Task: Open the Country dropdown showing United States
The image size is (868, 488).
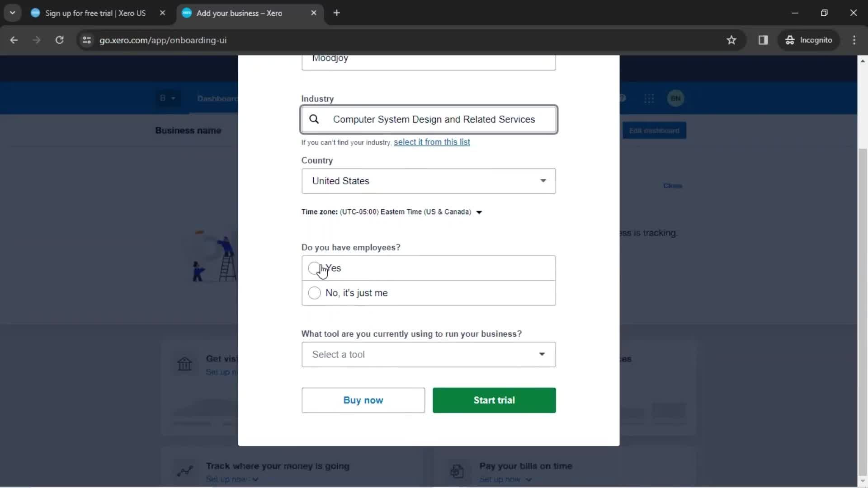Action: click(429, 181)
